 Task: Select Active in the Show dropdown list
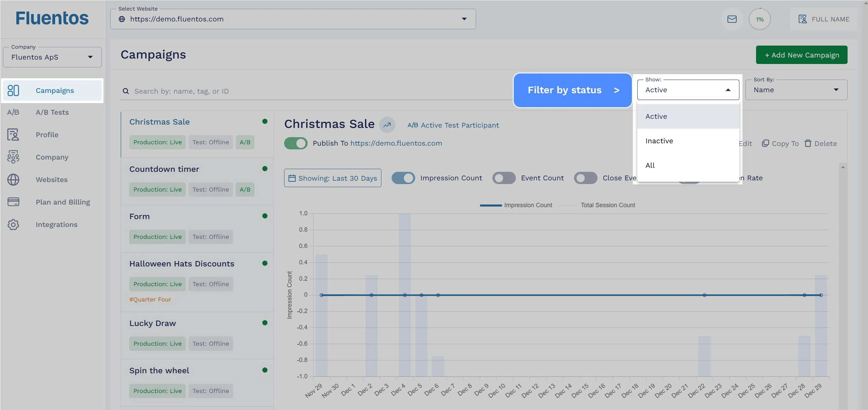click(688, 116)
